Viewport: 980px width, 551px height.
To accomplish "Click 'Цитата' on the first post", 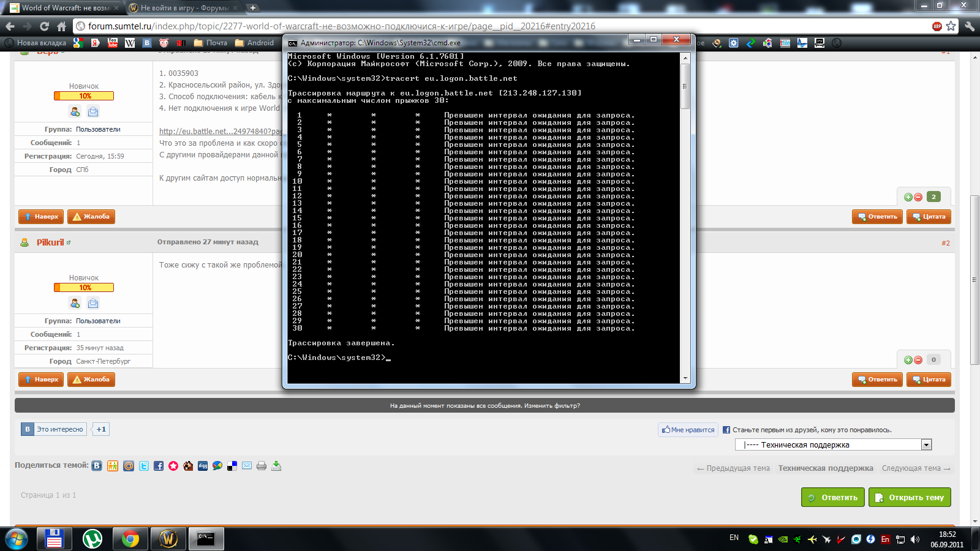I will point(929,217).
